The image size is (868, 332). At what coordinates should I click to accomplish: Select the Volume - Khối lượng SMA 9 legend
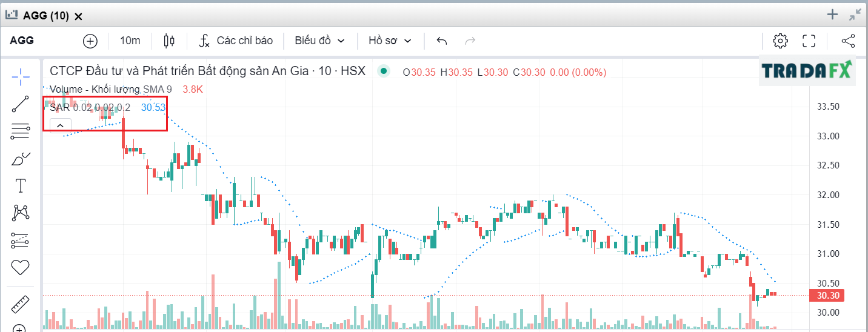click(111, 89)
